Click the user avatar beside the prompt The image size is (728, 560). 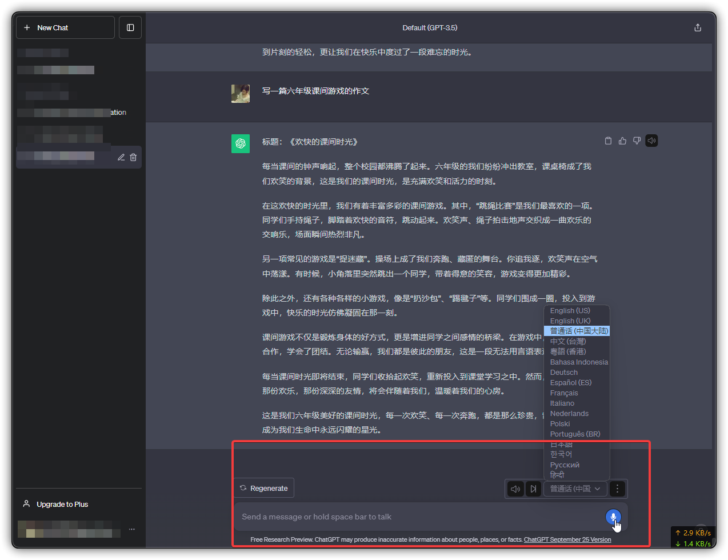click(241, 94)
